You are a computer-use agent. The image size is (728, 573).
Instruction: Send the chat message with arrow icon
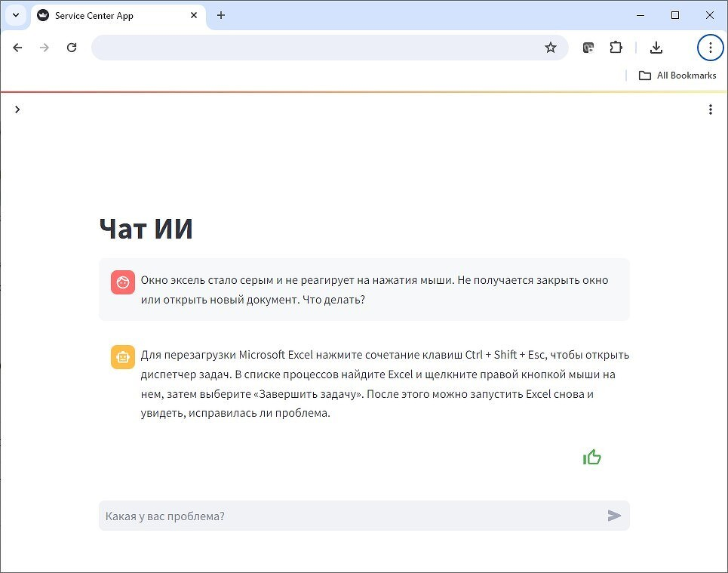tap(614, 516)
